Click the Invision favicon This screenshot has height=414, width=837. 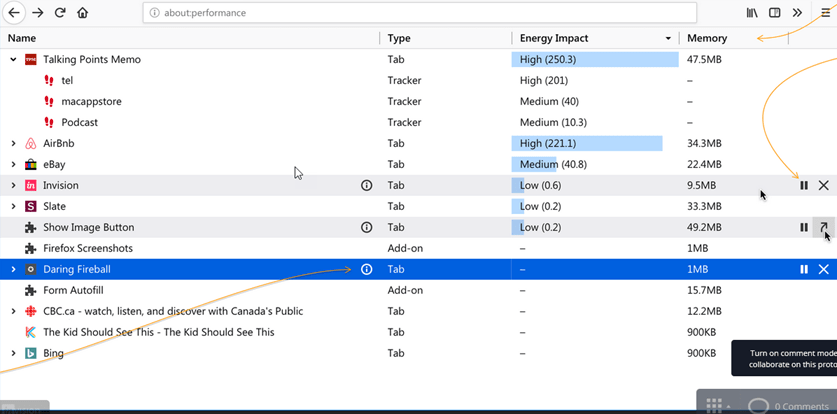click(30, 185)
